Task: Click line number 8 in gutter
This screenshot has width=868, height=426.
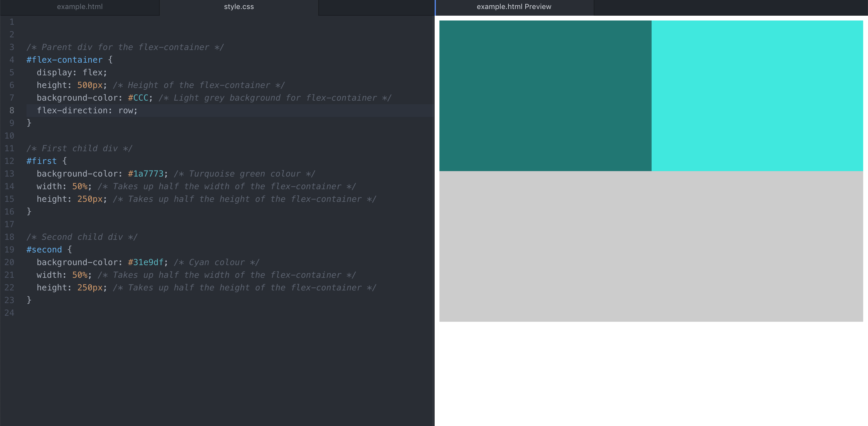Action: click(x=12, y=111)
